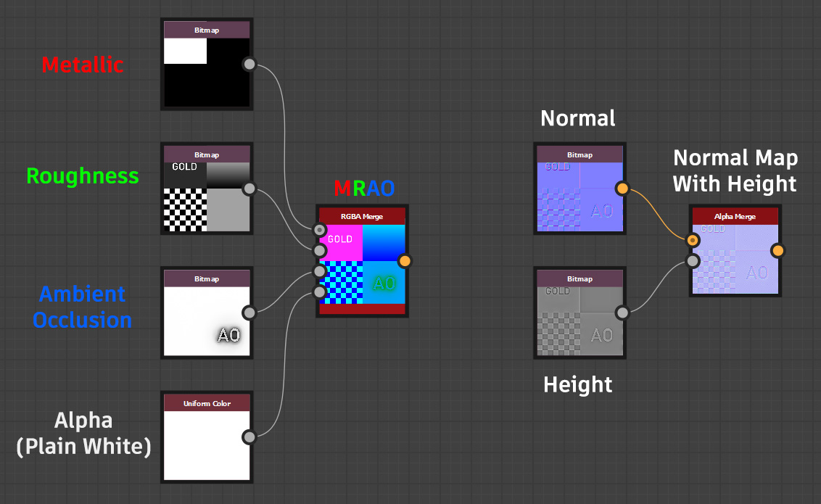Click the Normal Bitmap orange output connector

click(622, 189)
